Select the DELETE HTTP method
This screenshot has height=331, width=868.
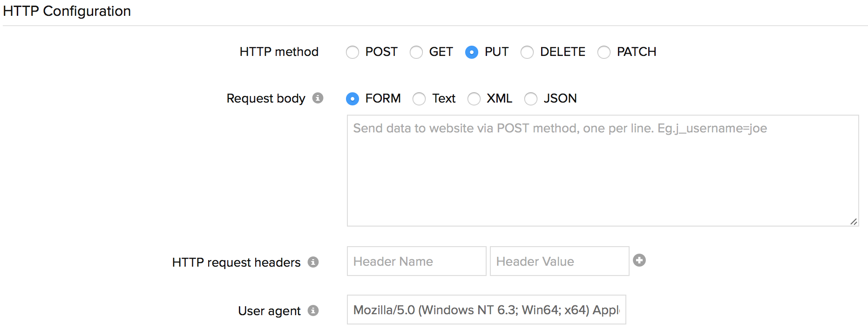tap(527, 52)
